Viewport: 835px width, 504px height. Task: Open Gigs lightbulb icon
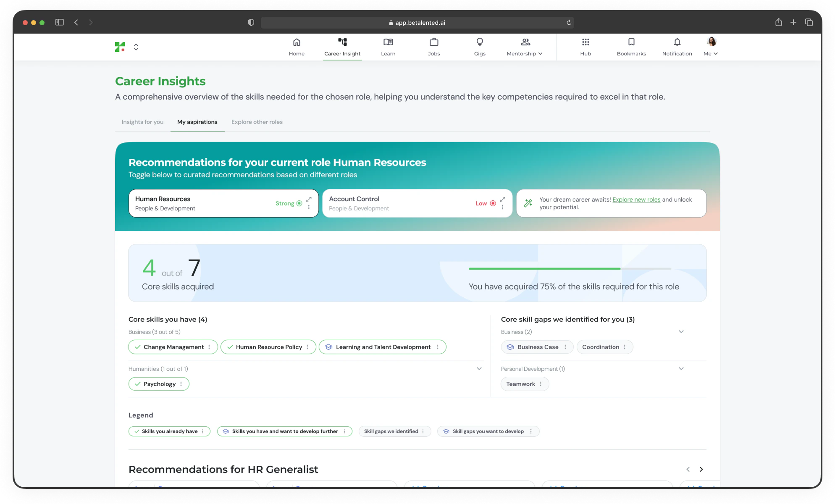pos(480,42)
